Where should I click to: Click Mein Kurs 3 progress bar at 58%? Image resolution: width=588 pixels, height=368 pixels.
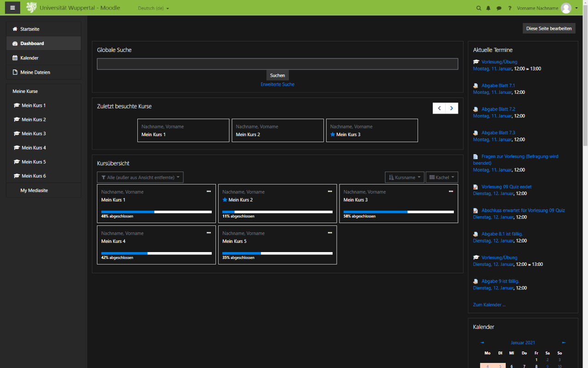click(399, 212)
